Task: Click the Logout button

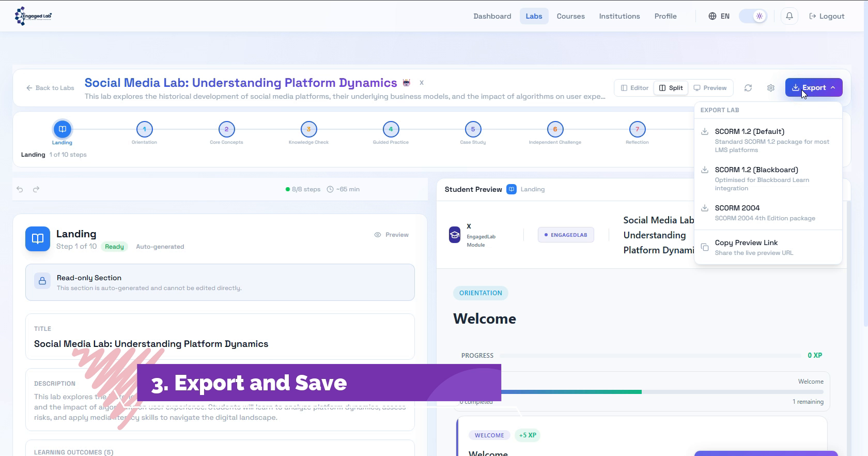Action: click(827, 16)
